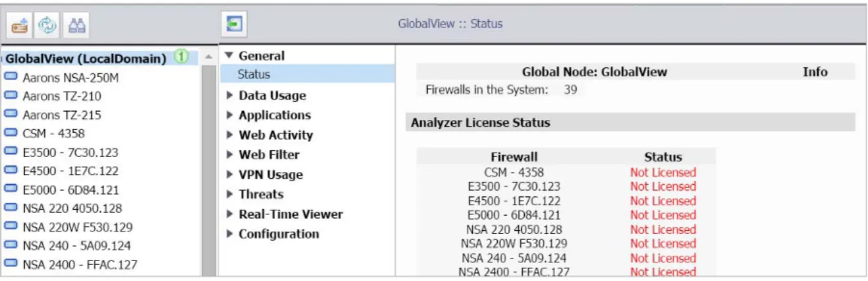Viewport: 868px width, 281px height.
Task: Click the Analyzer License Status heading
Action: point(481,123)
